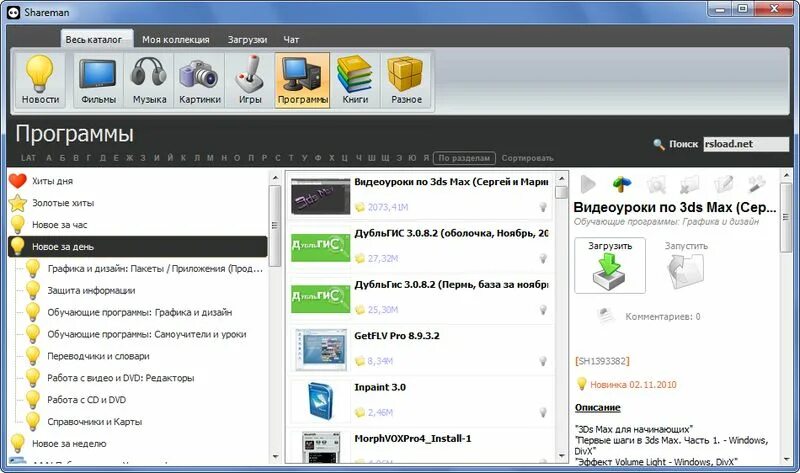Select the Inpaint 3.0 thumbnail
This screenshot has height=473, width=800.
pos(320,401)
